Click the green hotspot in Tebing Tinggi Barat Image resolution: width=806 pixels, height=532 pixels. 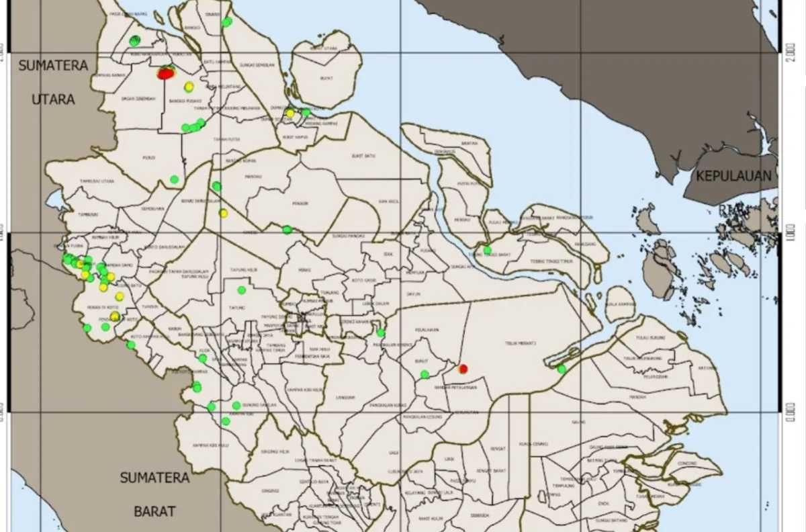pyautogui.click(x=488, y=250)
